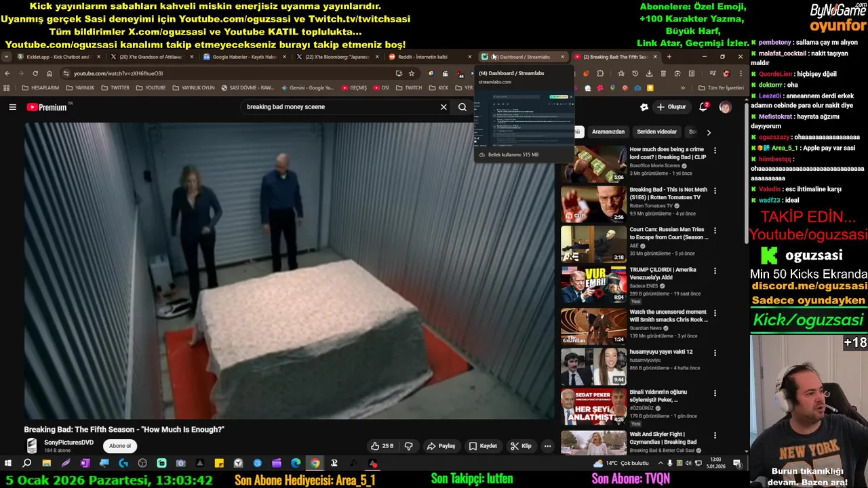The width and height of the screenshot is (868, 488).
Task: Run search with magnifier button
Action: coord(462,107)
